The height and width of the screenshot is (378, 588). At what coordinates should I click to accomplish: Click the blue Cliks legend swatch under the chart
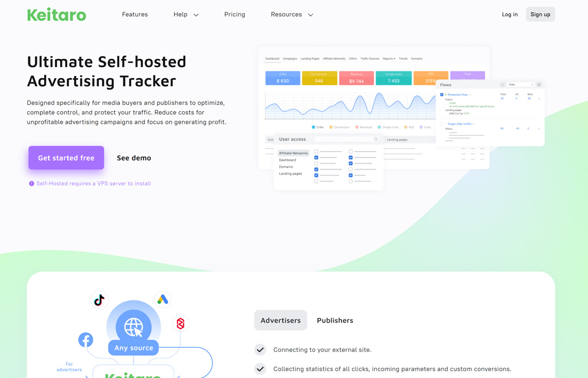coord(313,127)
